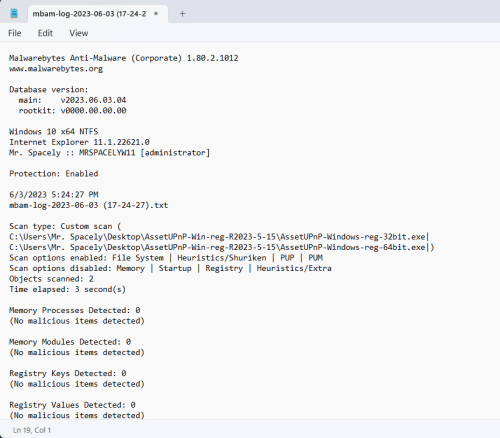The image size is (500, 438).
Task: Click the Memory Processes Detected line
Action: [75, 310]
